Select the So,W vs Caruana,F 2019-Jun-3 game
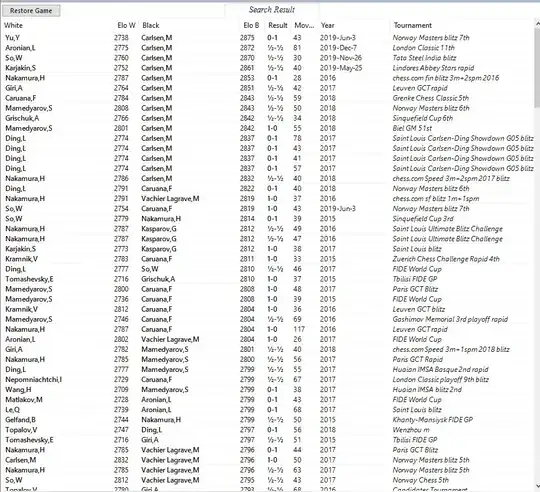The width and height of the screenshot is (540, 492). [x=267, y=209]
